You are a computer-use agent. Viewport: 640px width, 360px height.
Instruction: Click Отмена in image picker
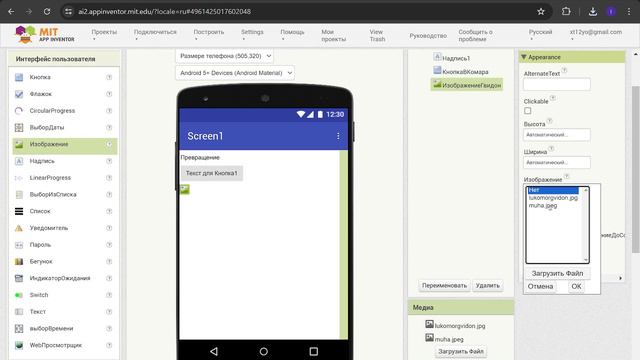point(540,286)
